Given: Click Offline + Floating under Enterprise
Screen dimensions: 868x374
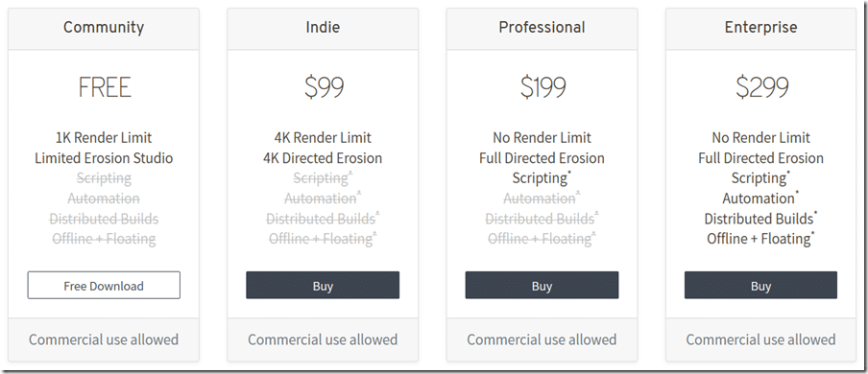Looking at the screenshot, I should tap(760, 239).
